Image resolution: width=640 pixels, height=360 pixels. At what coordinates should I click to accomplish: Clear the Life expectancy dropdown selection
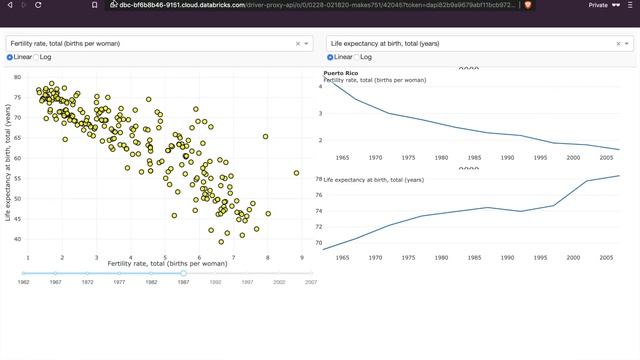coord(618,44)
